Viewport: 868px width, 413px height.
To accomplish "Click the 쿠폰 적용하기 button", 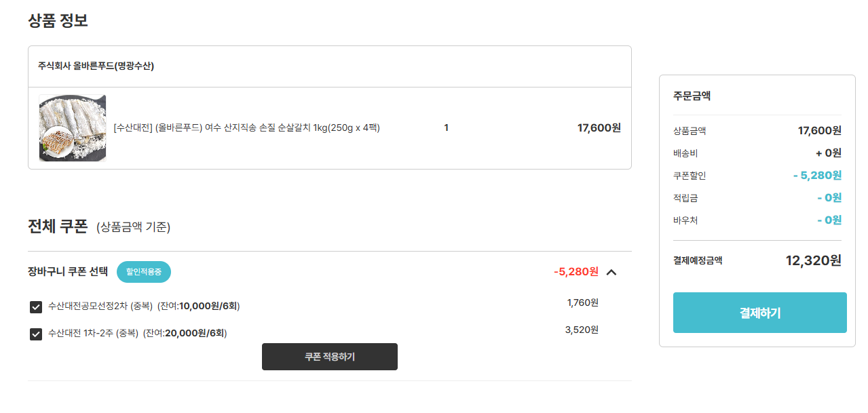I will [x=329, y=357].
